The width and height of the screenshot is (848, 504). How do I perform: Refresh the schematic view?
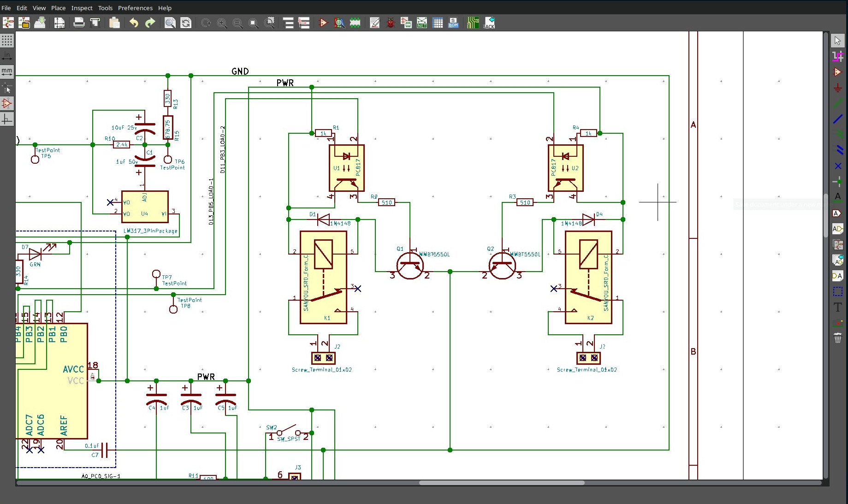206,23
